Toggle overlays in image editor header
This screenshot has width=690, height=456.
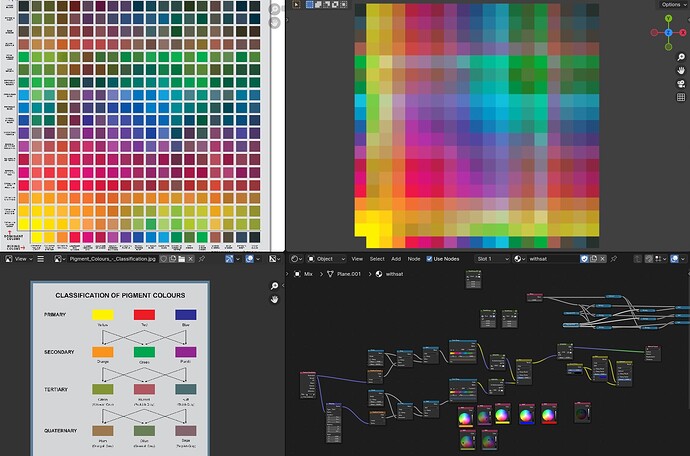point(250,259)
